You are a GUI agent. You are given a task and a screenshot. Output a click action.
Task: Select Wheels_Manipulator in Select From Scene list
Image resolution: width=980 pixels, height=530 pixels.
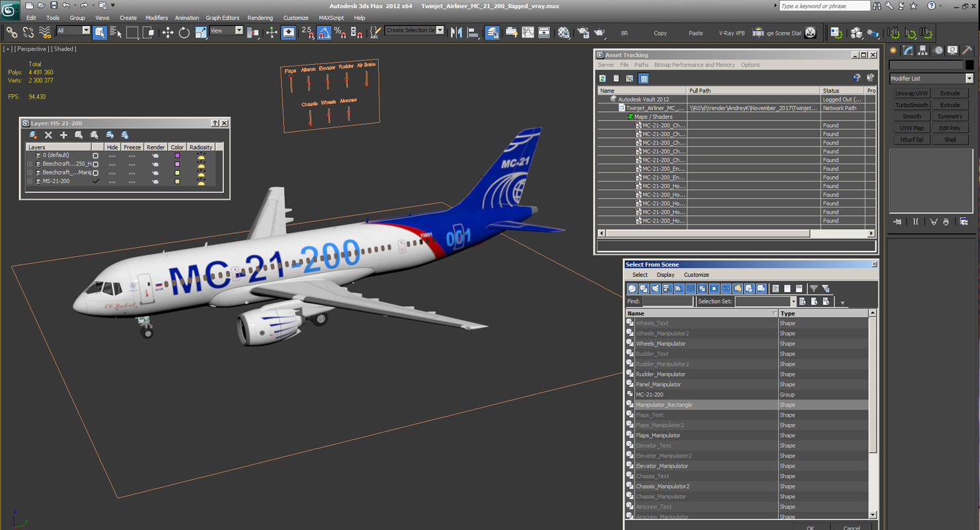[x=747, y=344]
